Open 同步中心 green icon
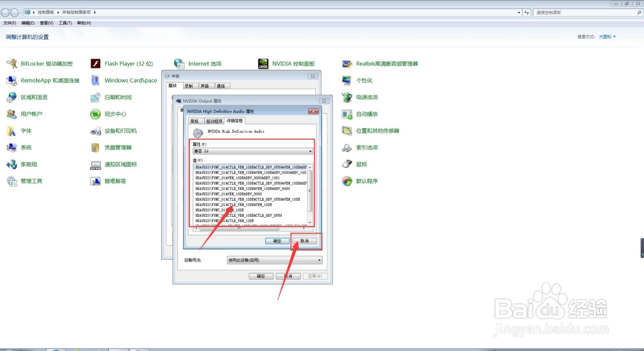644x351 pixels. [96, 114]
